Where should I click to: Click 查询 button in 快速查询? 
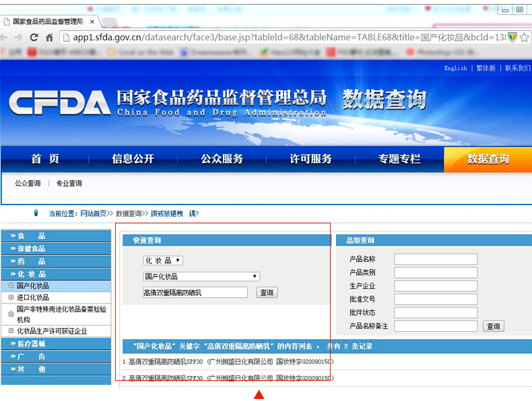pyautogui.click(x=267, y=293)
